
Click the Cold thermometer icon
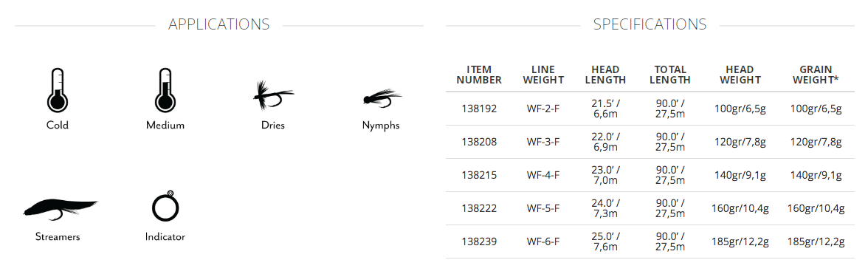point(57,90)
